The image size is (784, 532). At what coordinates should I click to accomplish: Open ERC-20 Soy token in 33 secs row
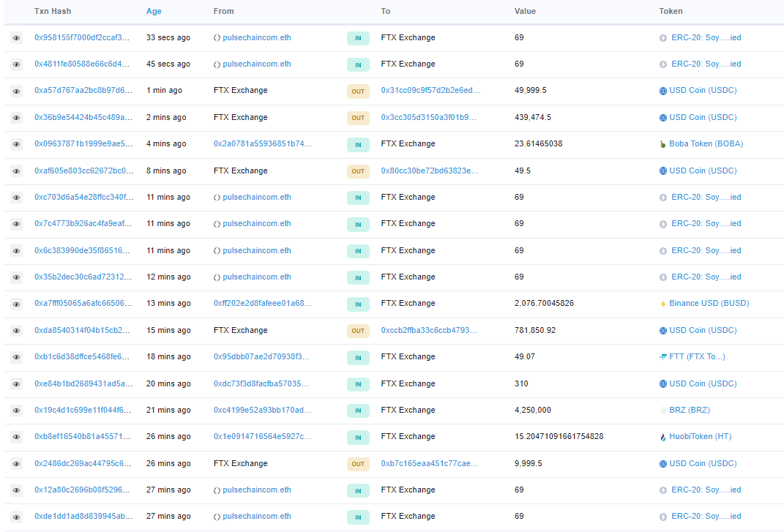click(x=706, y=37)
